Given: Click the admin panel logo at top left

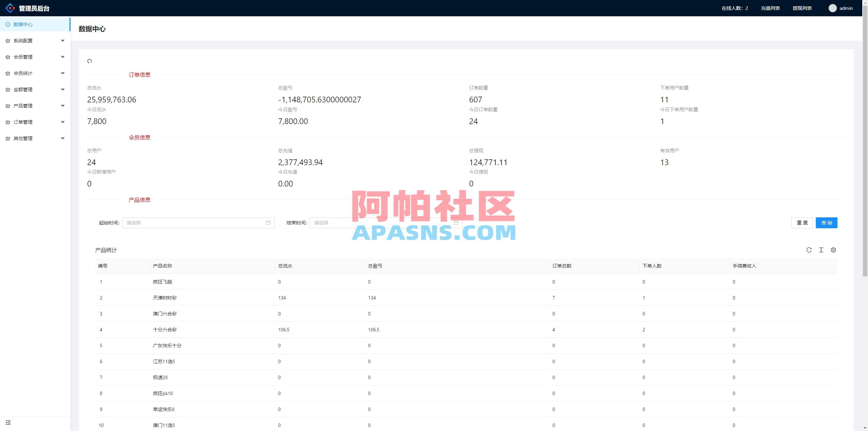Looking at the screenshot, I should [x=10, y=8].
